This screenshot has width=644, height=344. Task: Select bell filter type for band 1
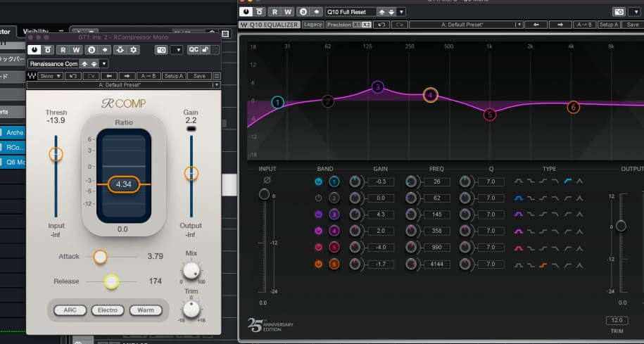click(519, 181)
